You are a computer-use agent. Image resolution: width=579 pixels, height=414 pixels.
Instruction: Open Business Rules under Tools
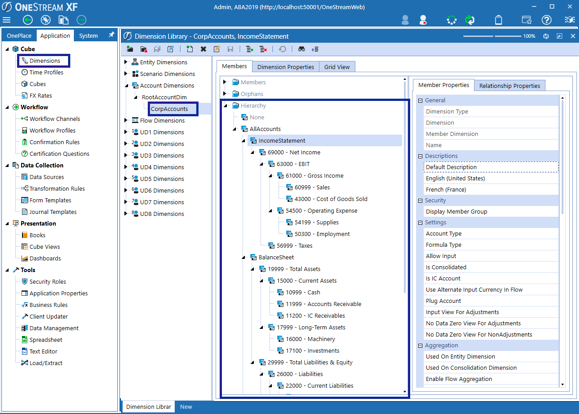click(48, 305)
